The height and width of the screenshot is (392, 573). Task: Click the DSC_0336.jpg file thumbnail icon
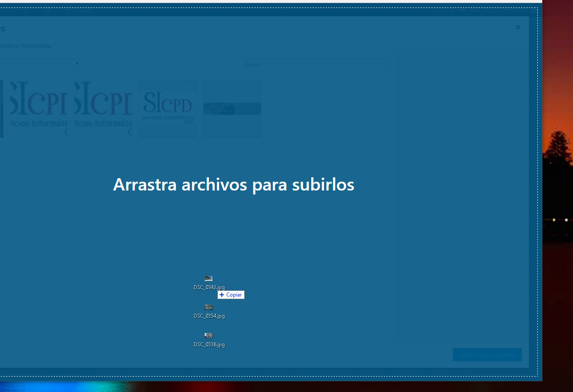pos(209,336)
